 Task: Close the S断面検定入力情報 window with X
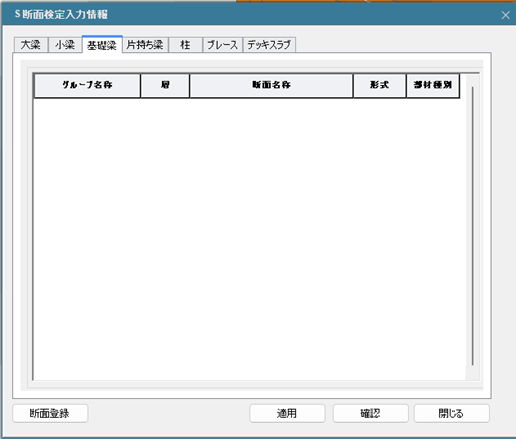(505, 15)
